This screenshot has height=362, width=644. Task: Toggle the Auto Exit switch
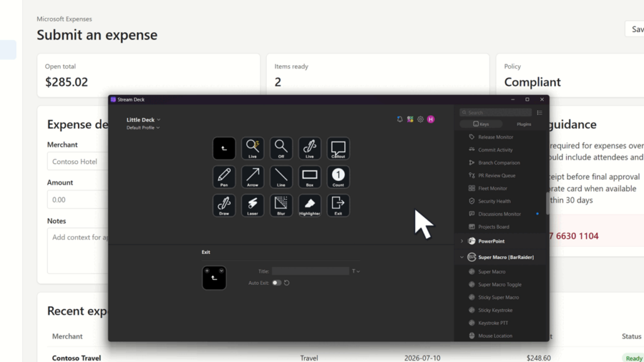[277, 283]
